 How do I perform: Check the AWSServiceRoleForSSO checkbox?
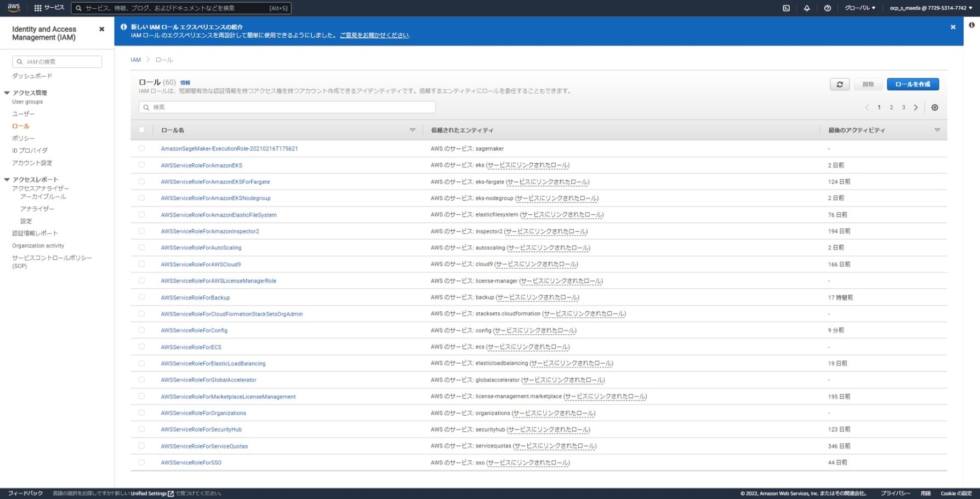pyautogui.click(x=141, y=462)
